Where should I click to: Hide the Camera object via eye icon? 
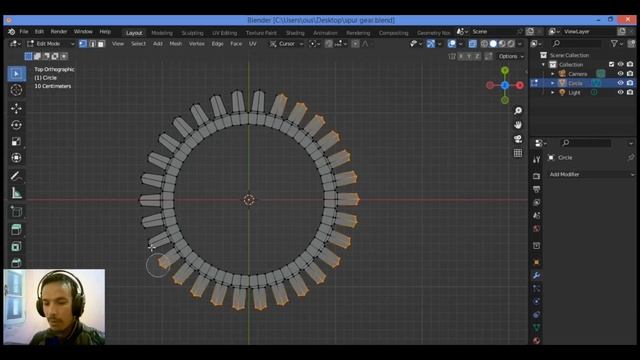[x=620, y=74]
